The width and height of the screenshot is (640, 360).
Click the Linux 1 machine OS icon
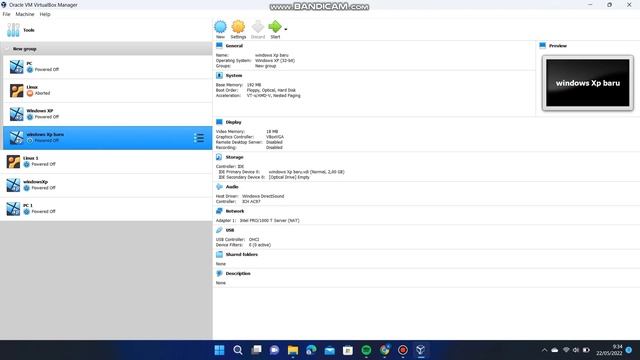pyautogui.click(x=13, y=161)
